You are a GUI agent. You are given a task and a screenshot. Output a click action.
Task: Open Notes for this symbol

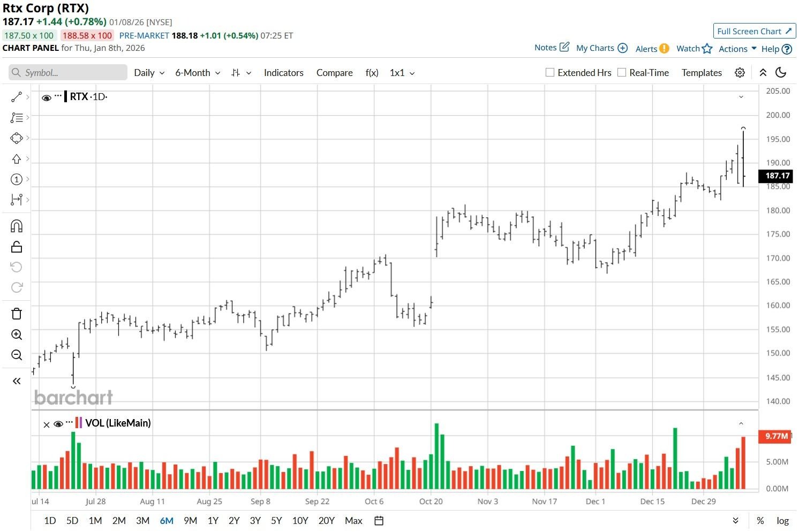[552, 47]
